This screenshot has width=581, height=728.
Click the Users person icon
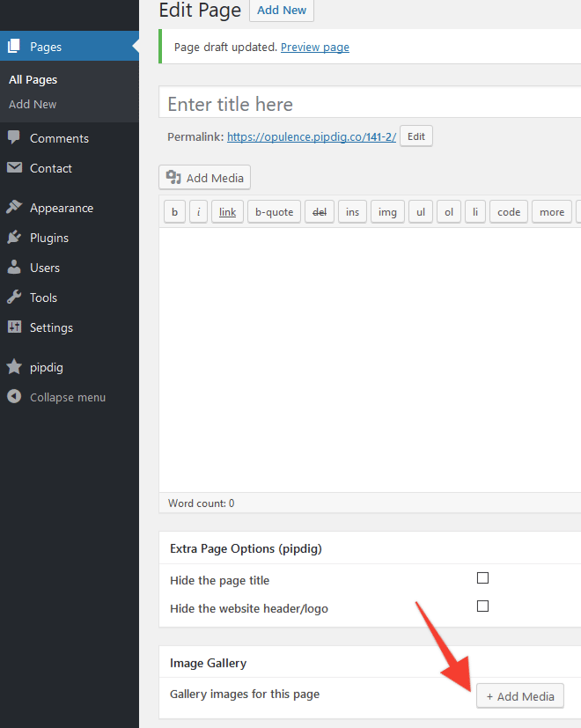14,267
